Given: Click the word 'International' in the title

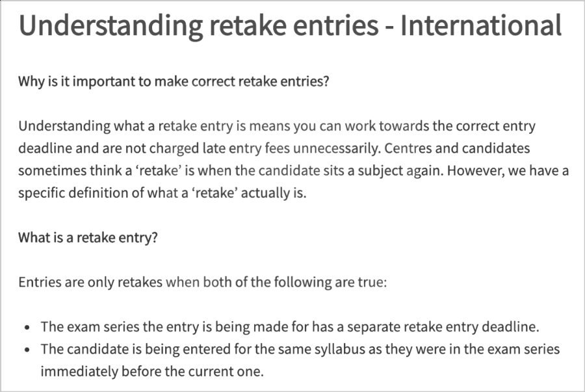Looking at the screenshot, I should pos(481,25).
